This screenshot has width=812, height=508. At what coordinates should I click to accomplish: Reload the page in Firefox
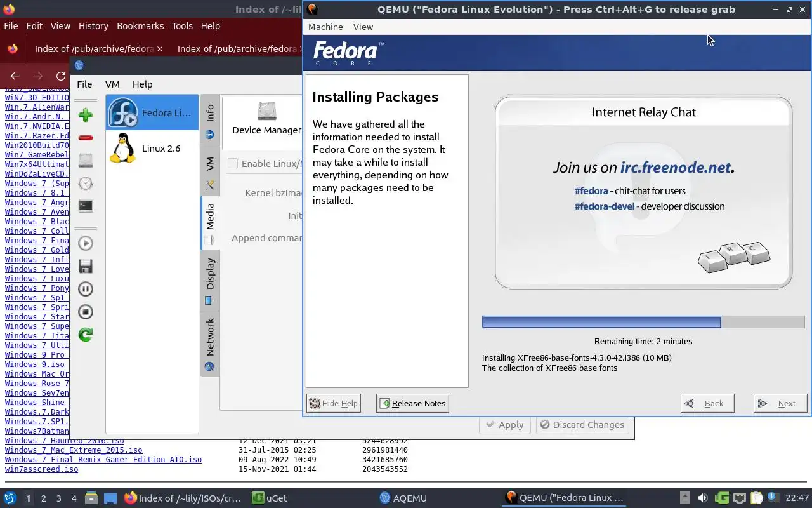click(x=61, y=76)
